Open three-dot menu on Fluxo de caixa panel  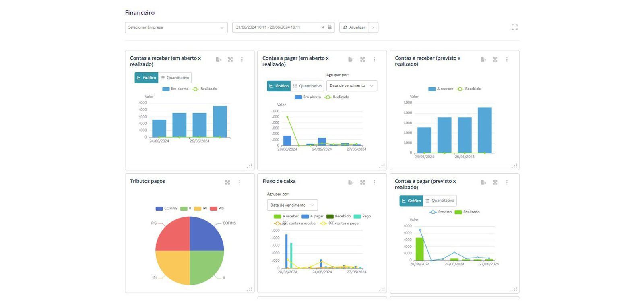[374, 182]
